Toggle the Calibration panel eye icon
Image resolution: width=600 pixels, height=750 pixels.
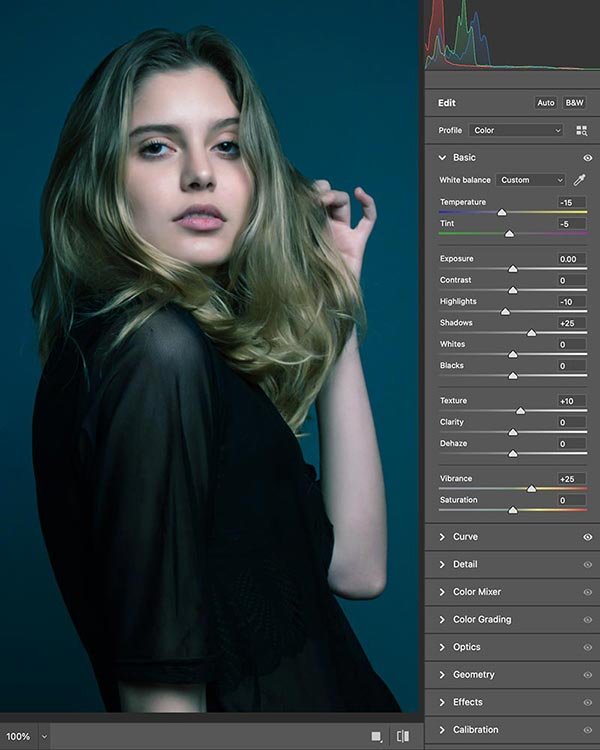587,730
